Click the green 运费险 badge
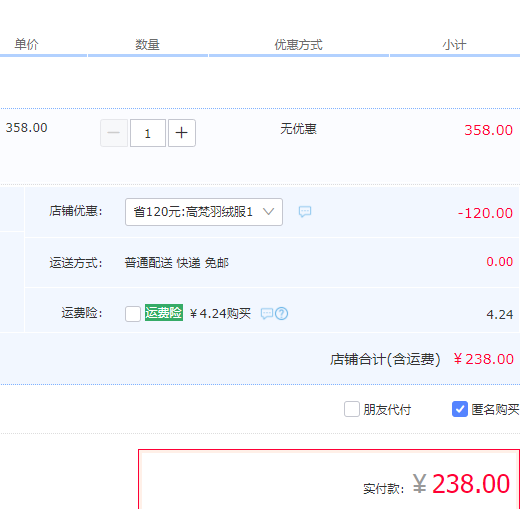Viewport: 526px width, 509px height. pos(164,313)
